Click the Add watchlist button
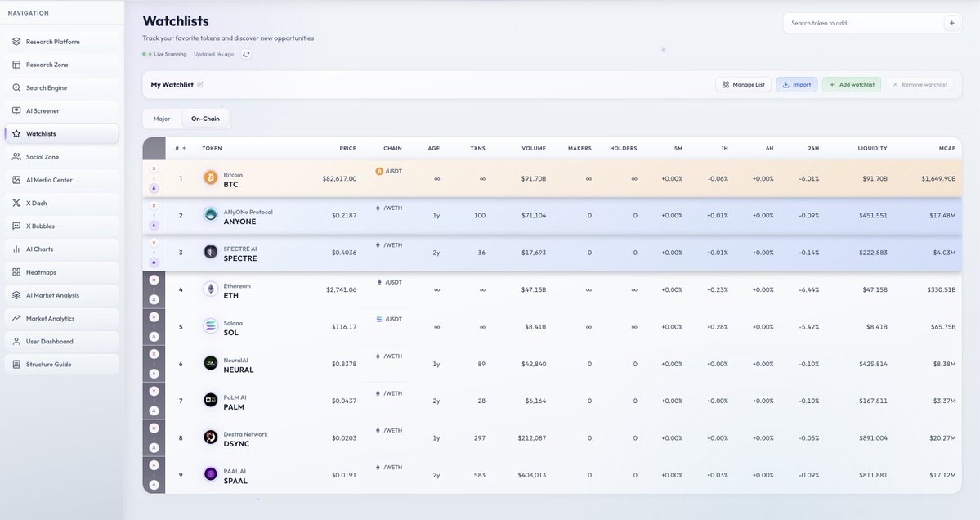The height and width of the screenshot is (520, 980). 851,83
